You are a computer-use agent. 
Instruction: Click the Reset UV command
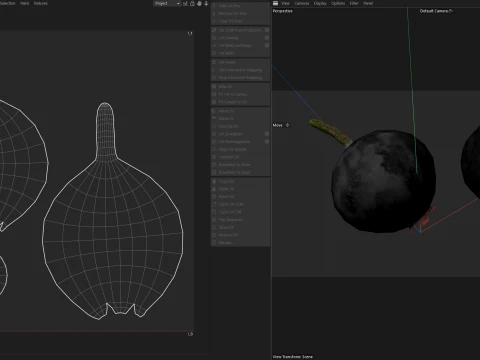pyautogui.click(x=240, y=197)
